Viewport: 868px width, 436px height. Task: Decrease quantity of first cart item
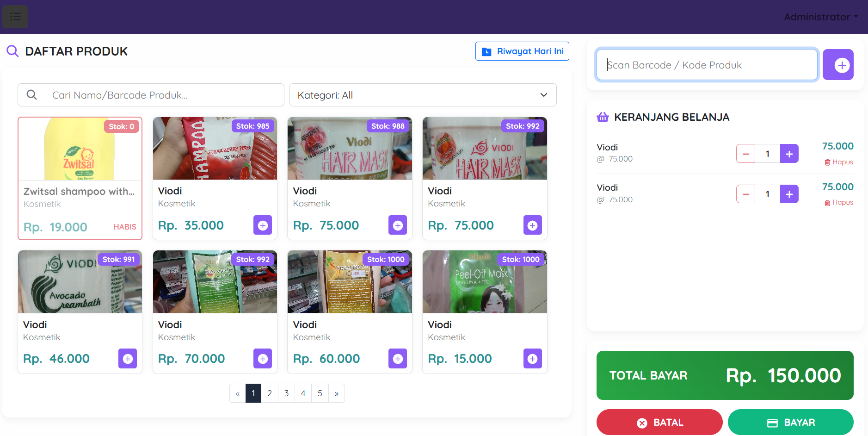point(745,154)
